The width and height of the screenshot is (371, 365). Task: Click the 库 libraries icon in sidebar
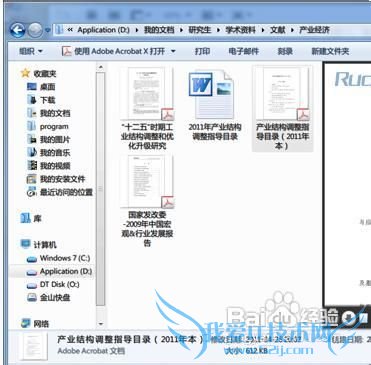click(26, 218)
